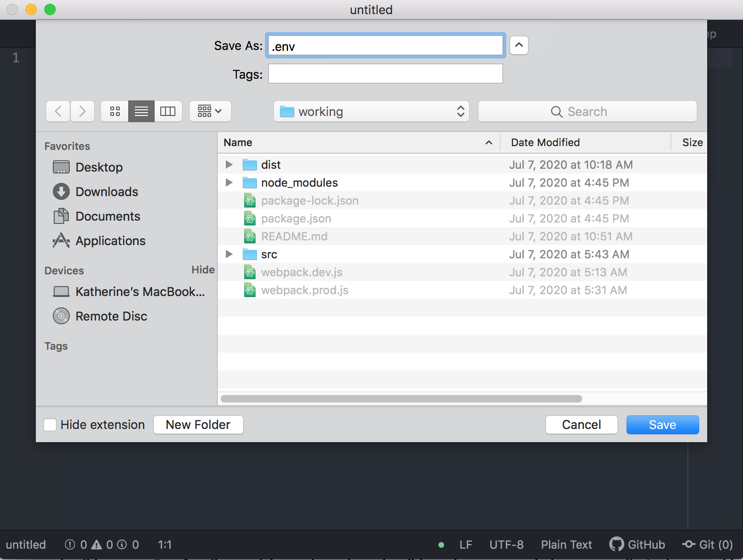Click the README.md file icon
Image resolution: width=743 pixels, height=560 pixels.
click(250, 236)
